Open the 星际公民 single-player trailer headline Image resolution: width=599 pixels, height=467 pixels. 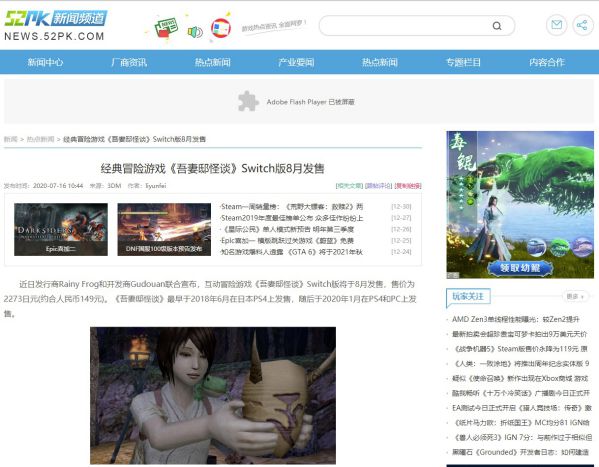click(287, 229)
